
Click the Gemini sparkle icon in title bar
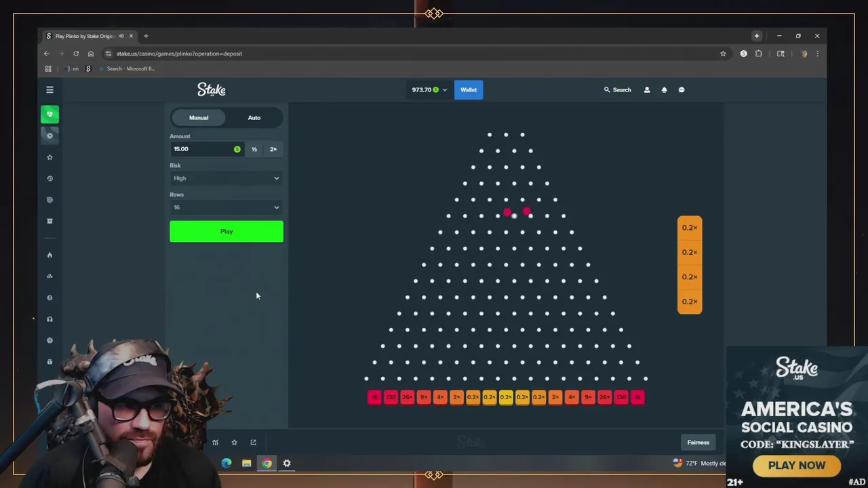pos(757,36)
